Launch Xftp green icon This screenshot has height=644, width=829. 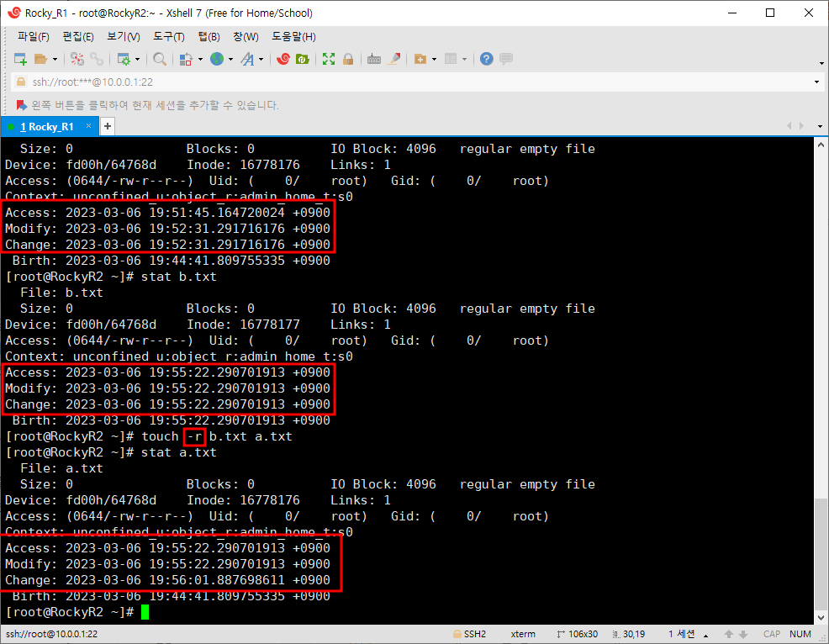[x=303, y=59]
